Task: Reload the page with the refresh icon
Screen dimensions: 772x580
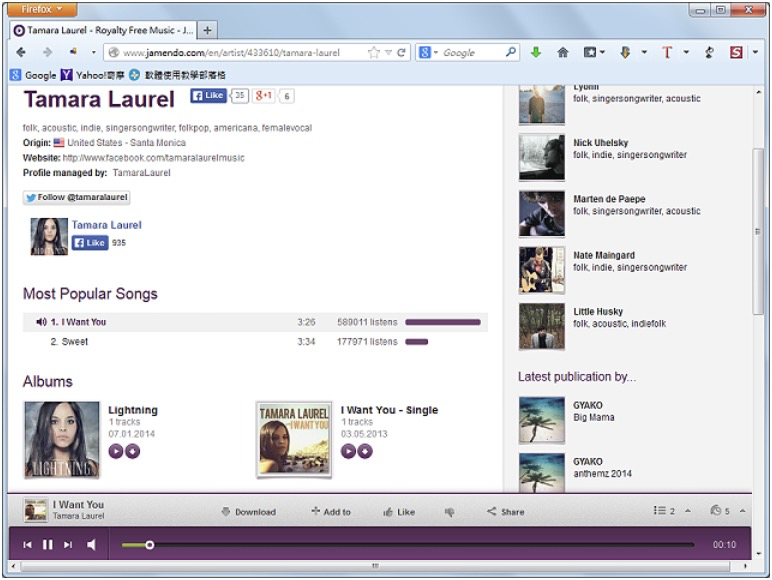Action: 402,53
